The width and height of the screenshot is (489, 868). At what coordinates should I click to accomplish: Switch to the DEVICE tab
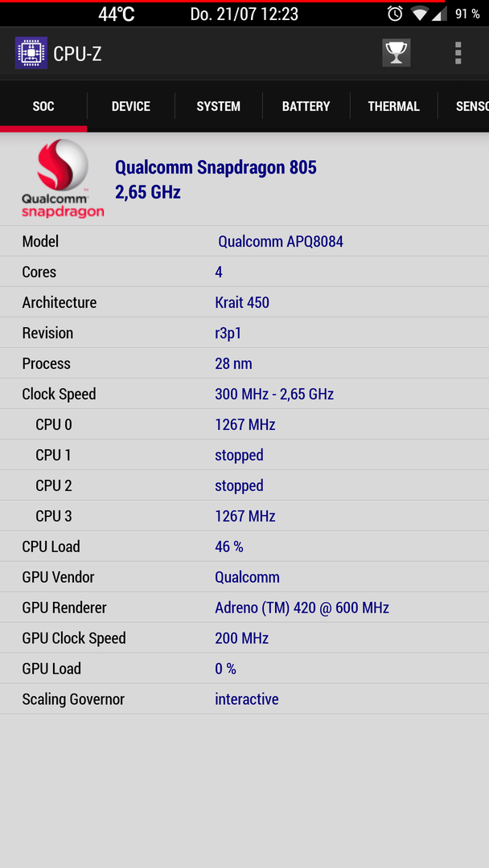point(131,106)
